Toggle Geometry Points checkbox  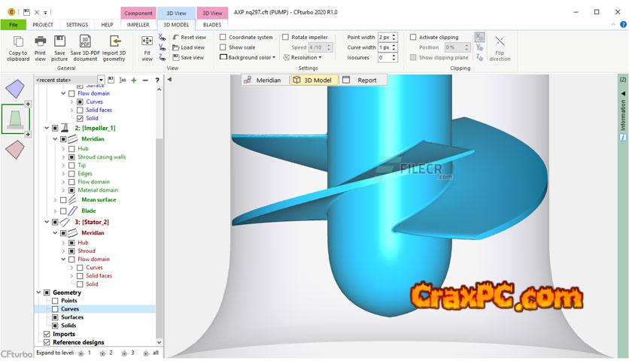click(55, 300)
